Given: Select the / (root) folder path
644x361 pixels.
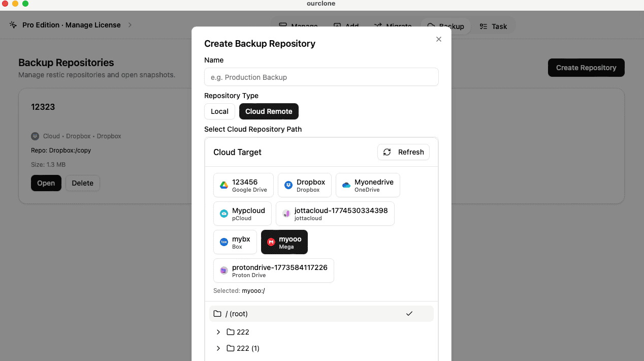Looking at the screenshot, I should pyautogui.click(x=321, y=314).
